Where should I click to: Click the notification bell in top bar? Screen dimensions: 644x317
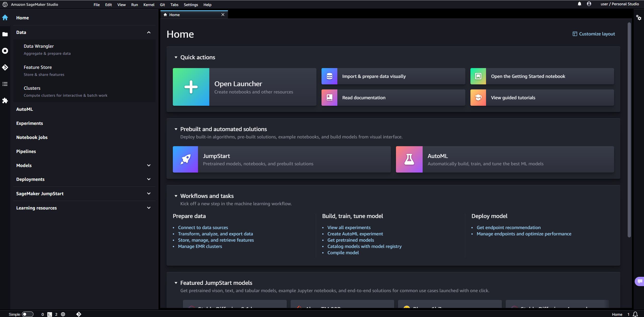579,4
